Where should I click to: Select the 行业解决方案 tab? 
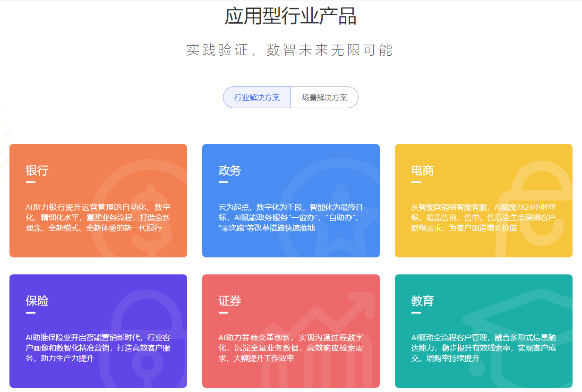pyautogui.click(x=257, y=97)
